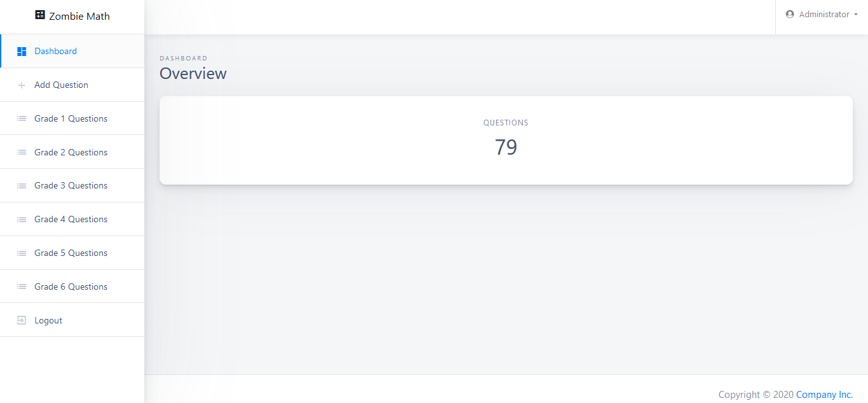This screenshot has width=868, height=403.
Task: Click the plus icon beside Add Question
Action: (x=22, y=85)
